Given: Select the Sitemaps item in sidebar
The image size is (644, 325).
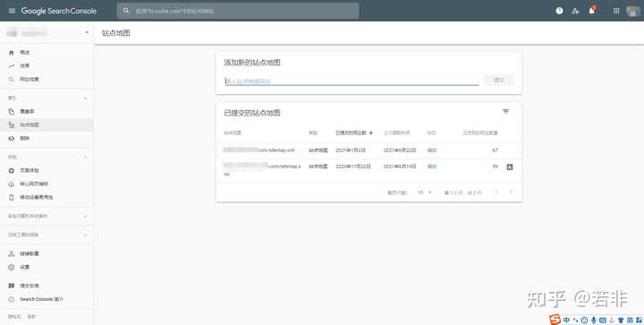Looking at the screenshot, I should pyautogui.click(x=47, y=125).
